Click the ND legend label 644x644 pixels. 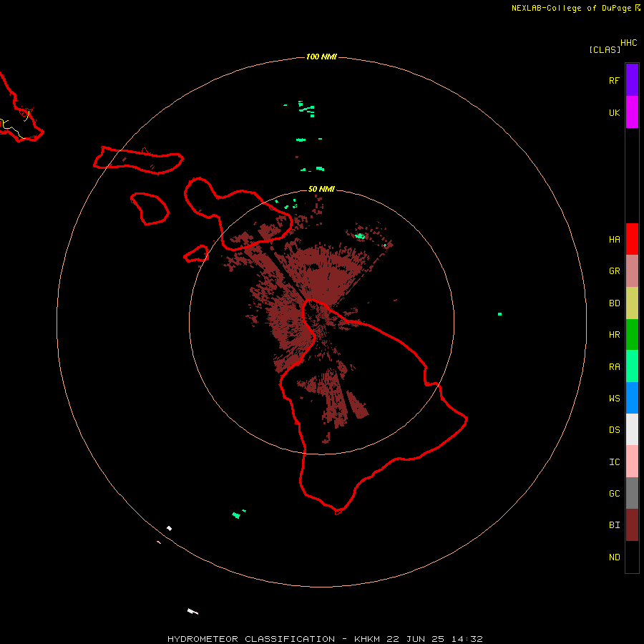click(614, 557)
